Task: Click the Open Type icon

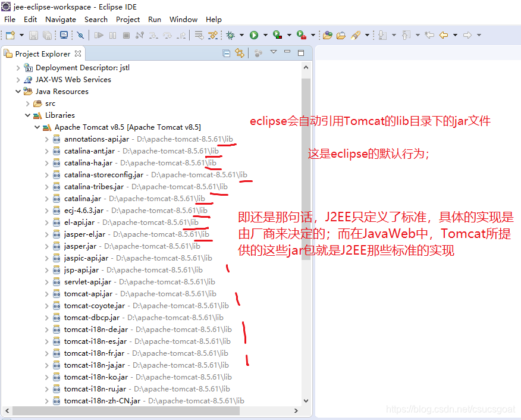Action: click(328, 35)
